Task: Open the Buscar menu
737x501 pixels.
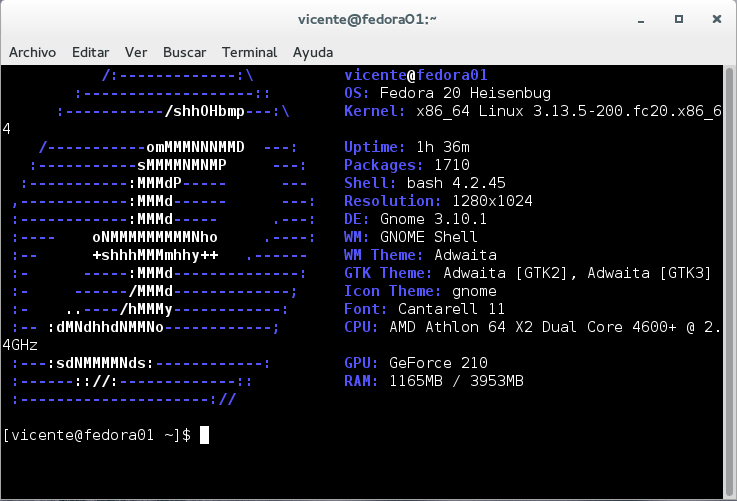Action: pos(184,52)
